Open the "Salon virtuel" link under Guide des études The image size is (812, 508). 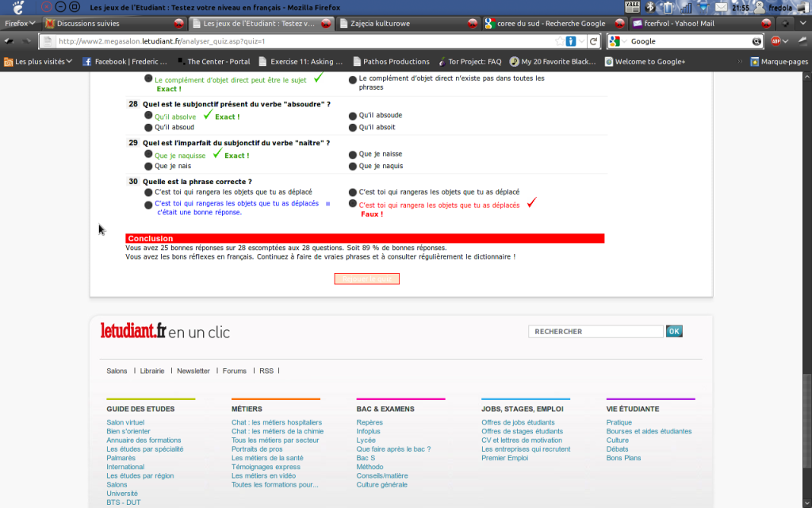pyautogui.click(x=125, y=422)
